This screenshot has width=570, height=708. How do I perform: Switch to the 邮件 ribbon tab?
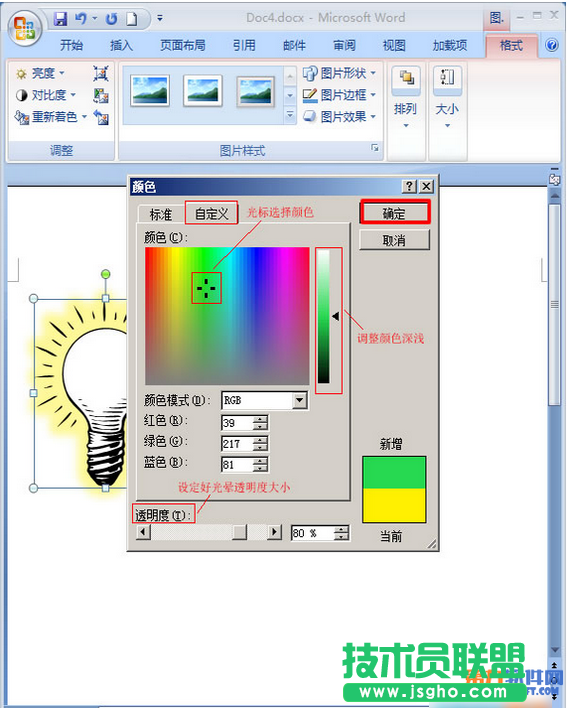294,45
